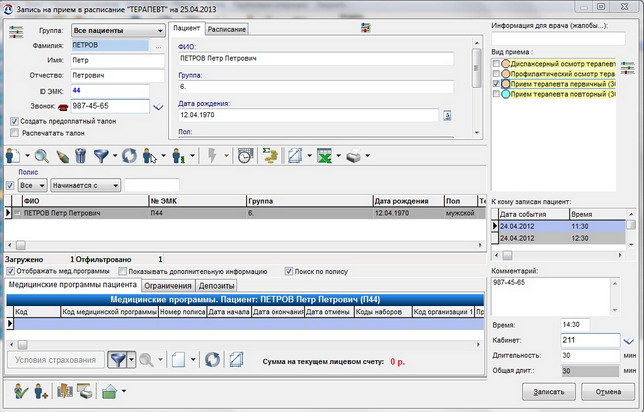Image resolution: width=644 pixels, height=412 pixels.
Task: Click the funnel filter icon in patient toolbar
Action: (x=101, y=156)
